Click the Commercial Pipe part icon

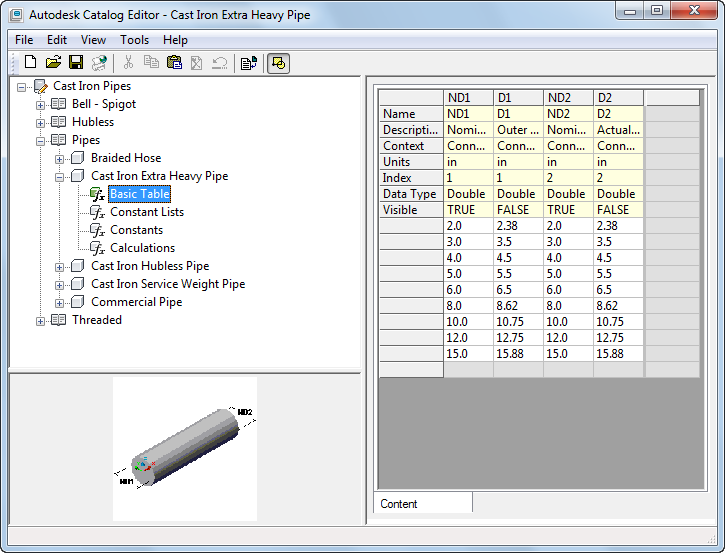click(x=77, y=302)
